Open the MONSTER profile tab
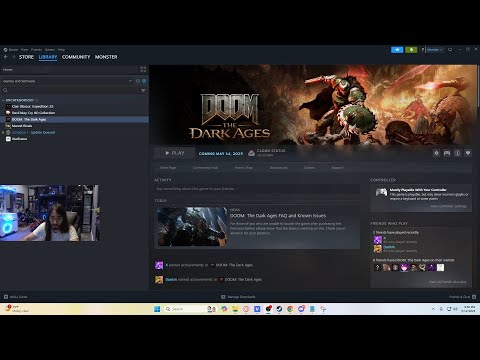480x360 pixels. click(x=106, y=57)
